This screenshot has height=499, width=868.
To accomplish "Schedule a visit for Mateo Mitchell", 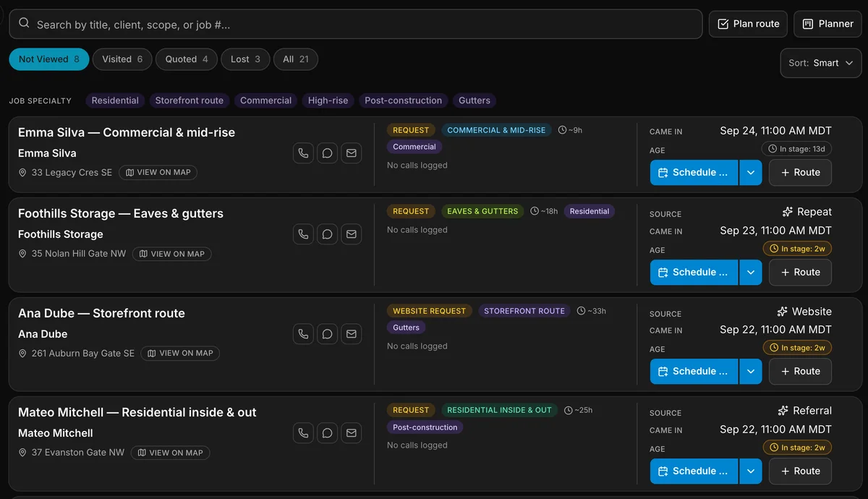I will 694,472.
